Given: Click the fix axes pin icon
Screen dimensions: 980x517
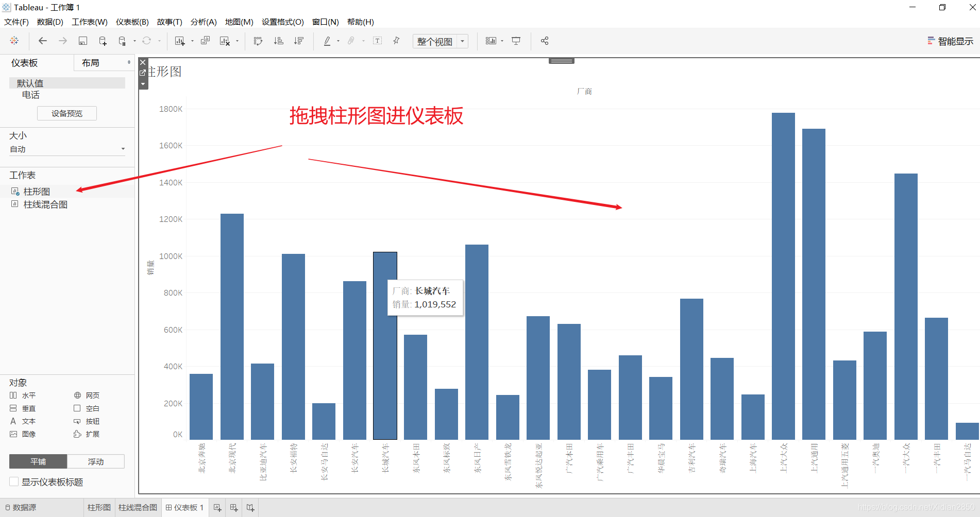Looking at the screenshot, I should [396, 41].
